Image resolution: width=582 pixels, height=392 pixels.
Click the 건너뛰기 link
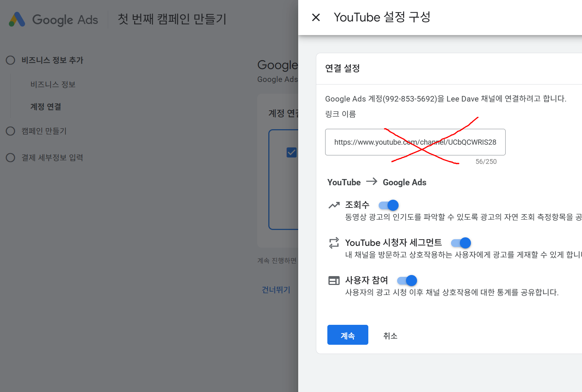coord(276,290)
